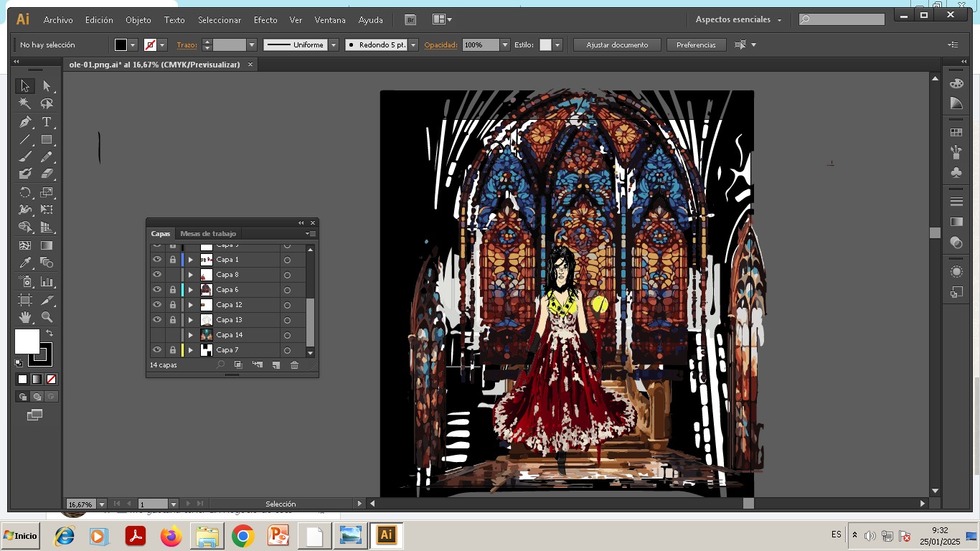
Task: Choose the Rectangle tool
Action: point(47,140)
